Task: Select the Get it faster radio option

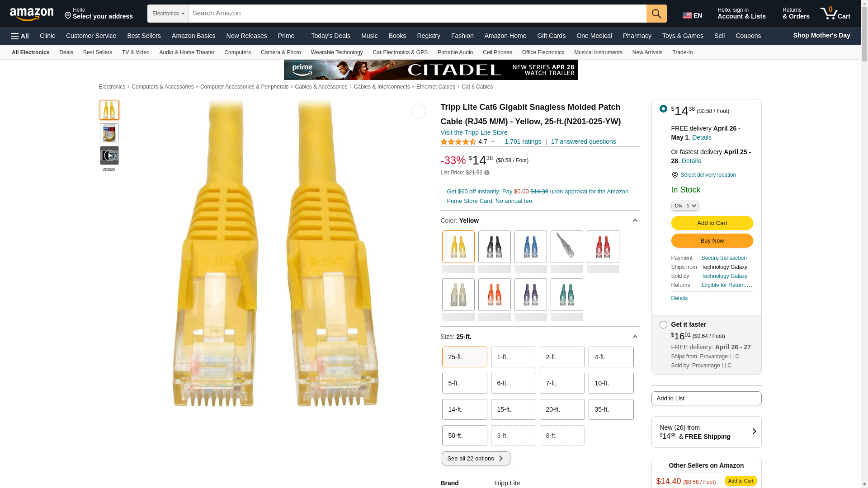Action: pyautogui.click(x=663, y=324)
